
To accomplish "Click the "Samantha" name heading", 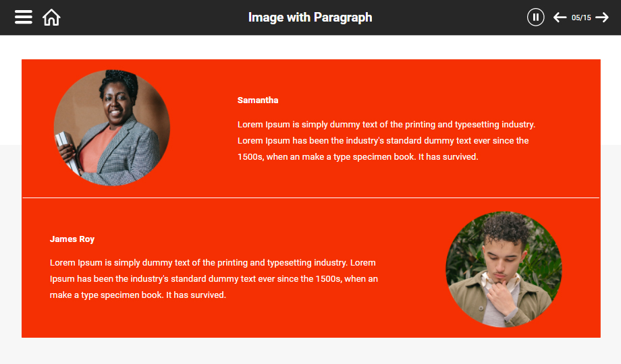I will tap(258, 100).
